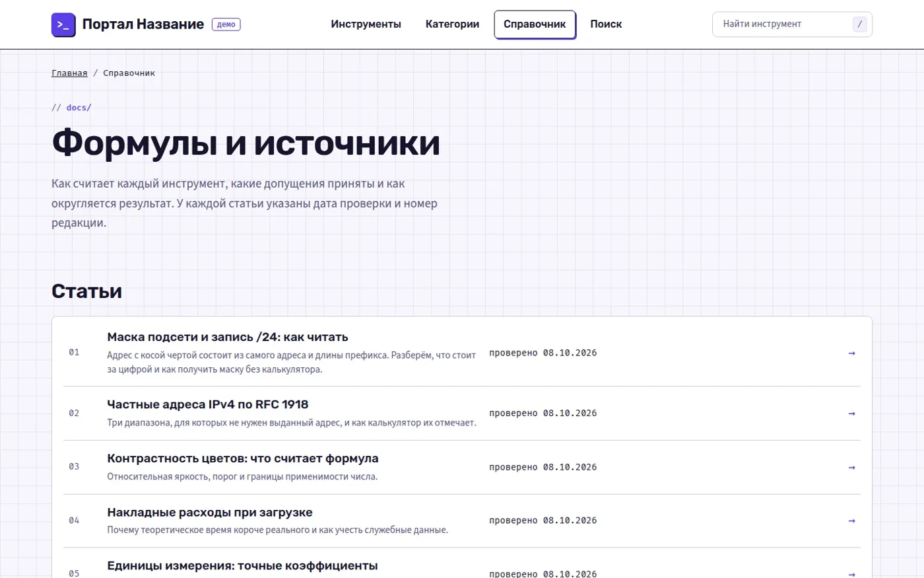The image size is (924, 578).
Task: Click the Портал Название site title
Action: pos(143,24)
